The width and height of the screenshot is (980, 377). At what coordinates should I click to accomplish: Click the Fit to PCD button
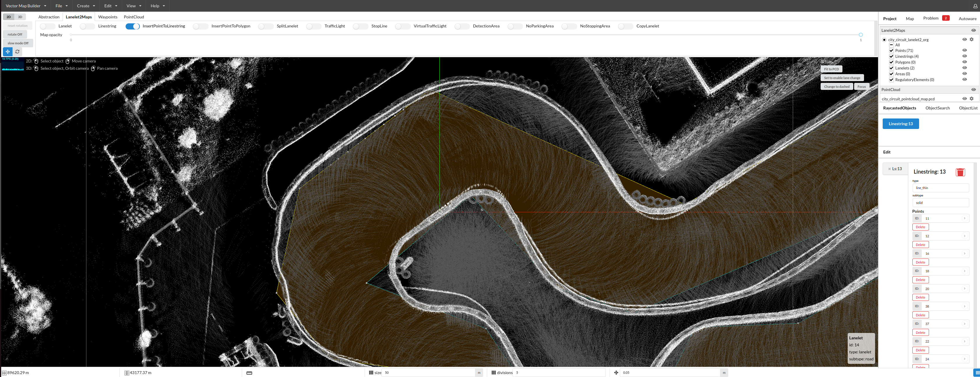click(831, 69)
